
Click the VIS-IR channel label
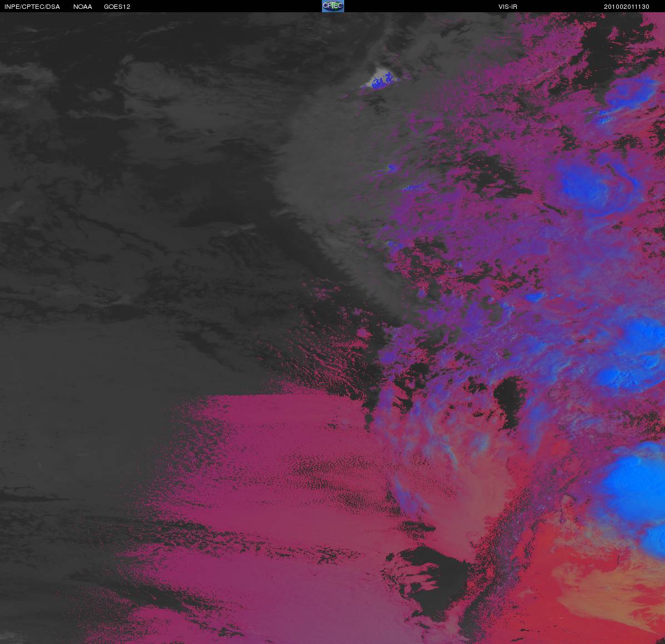pyautogui.click(x=508, y=7)
